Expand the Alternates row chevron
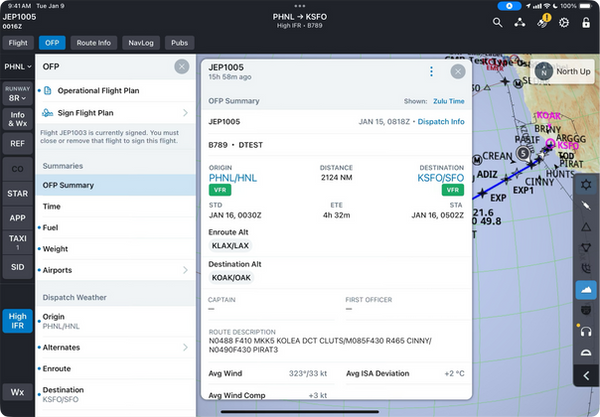The image size is (600, 417). [185, 347]
